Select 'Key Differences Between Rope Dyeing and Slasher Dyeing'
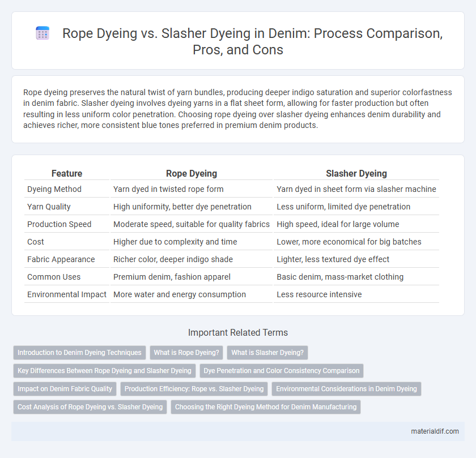Image resolution: width=476 pixels, height=458 pixels. click(x=104, y=371)
